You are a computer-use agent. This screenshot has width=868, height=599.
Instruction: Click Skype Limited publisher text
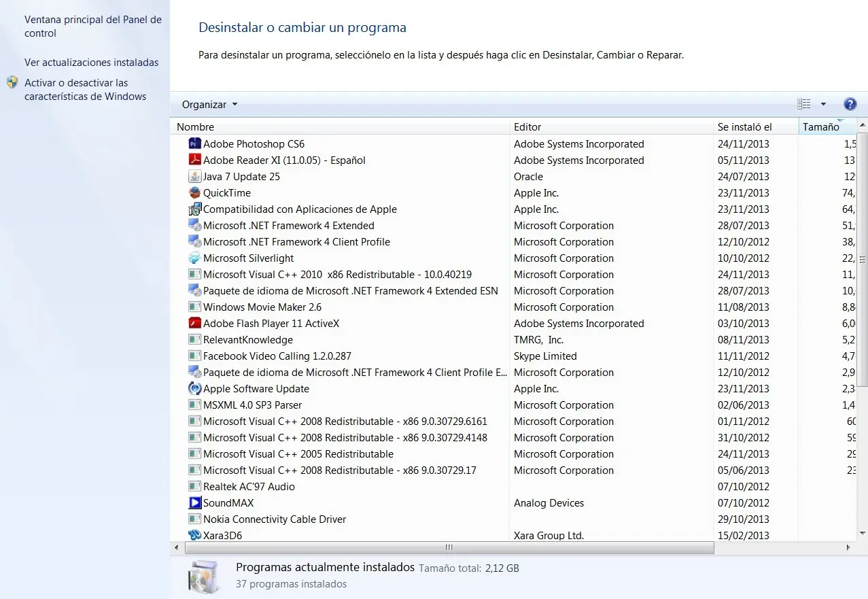545,356
